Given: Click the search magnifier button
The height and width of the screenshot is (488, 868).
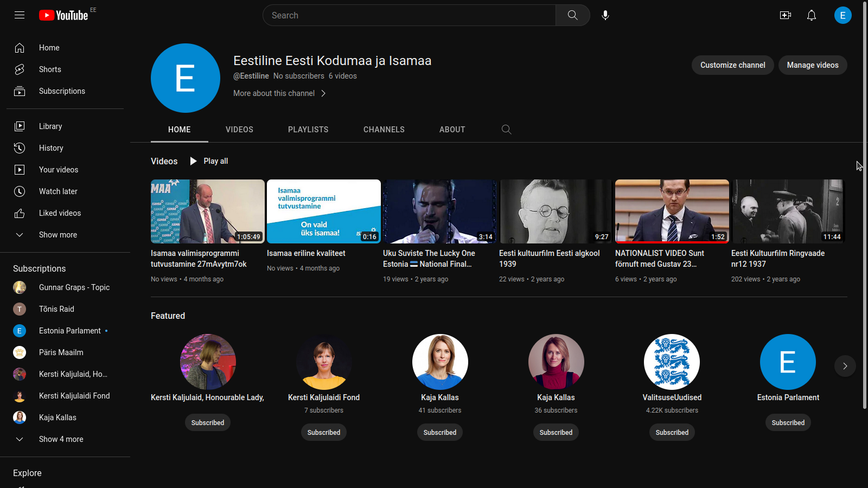Looking at the screenshot, I should (x=572, y=15).
